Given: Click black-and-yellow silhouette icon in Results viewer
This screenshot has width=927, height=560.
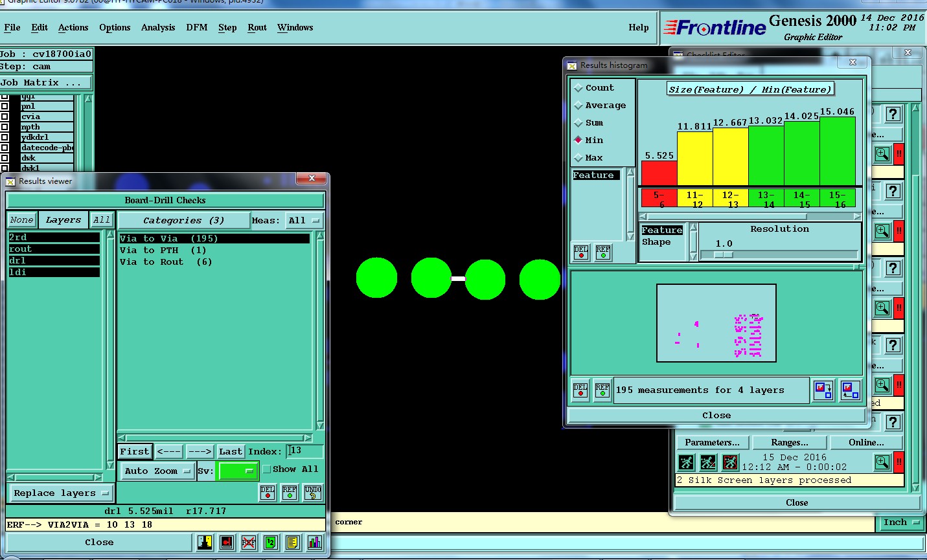Looking at the screenshot, I should pyautogui.click(x=205, y=543).
